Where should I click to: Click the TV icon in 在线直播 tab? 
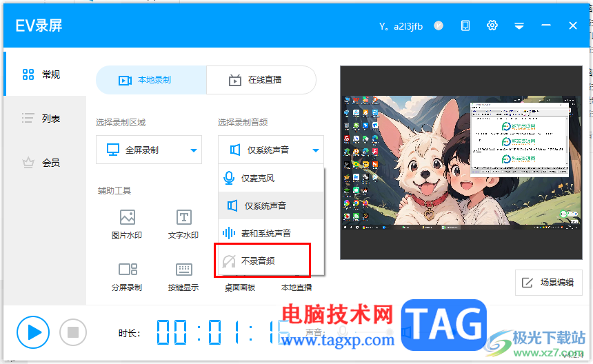pos(235,80)
